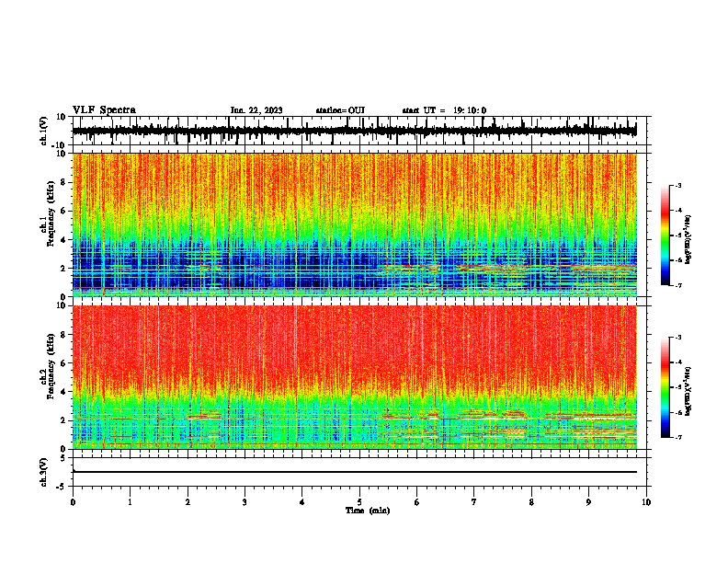Click the time axis tick label "2"
The height and width of the screenshot is (563, 728).
pos(188,502)
